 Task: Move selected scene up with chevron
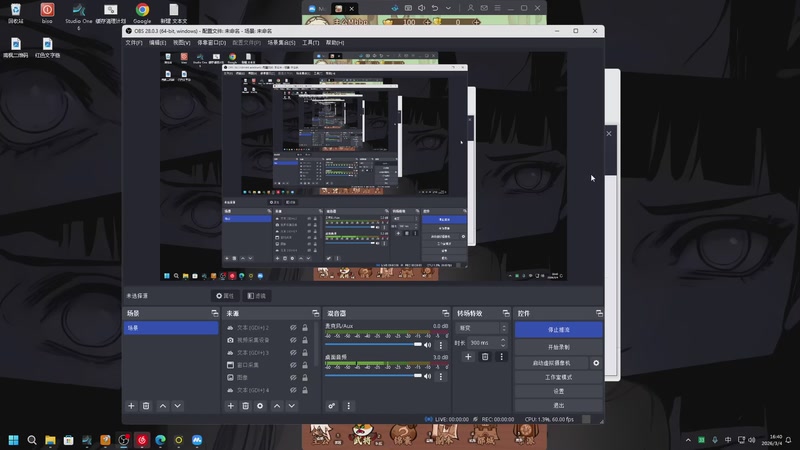click(x=163, y=406)
